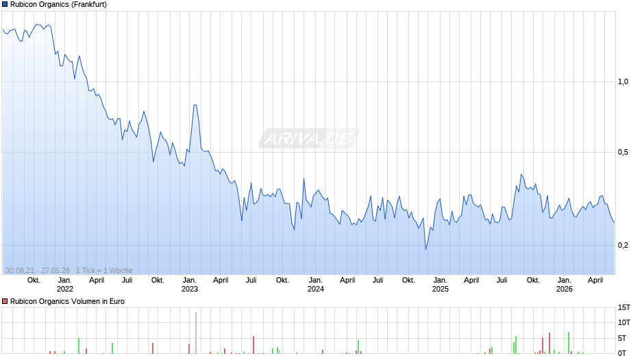Click the date range '30.06.21 - 27.05.26'
This screenshot has width=644, height=360.
tap(38, 270)
